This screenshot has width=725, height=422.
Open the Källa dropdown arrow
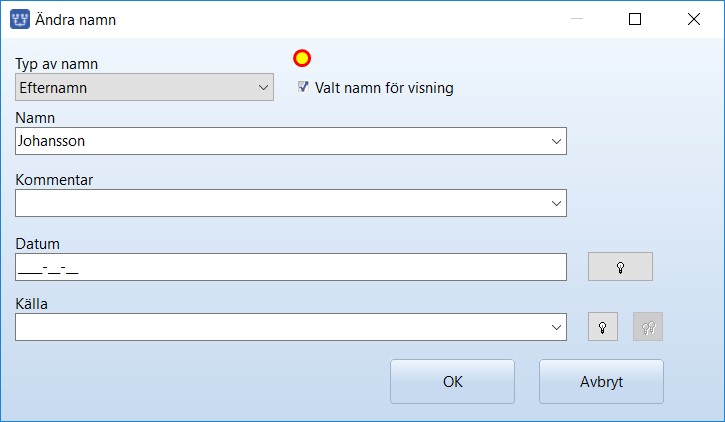click(556, 327)
